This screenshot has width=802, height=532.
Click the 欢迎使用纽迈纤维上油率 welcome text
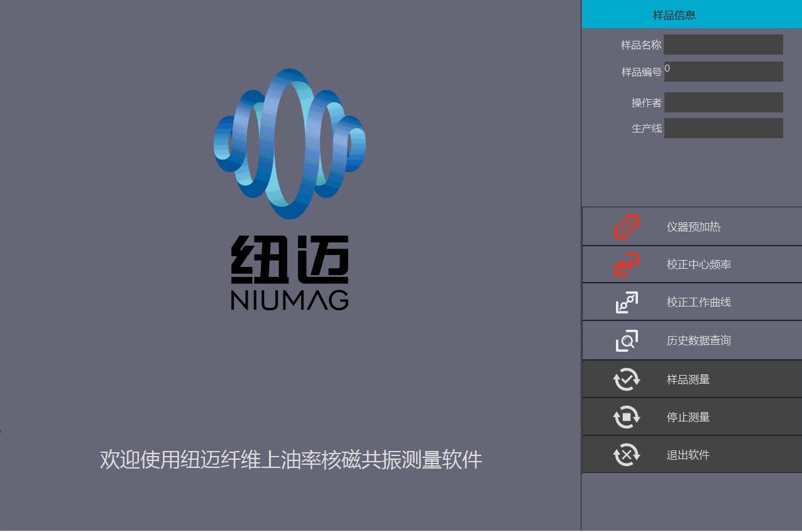291,459
